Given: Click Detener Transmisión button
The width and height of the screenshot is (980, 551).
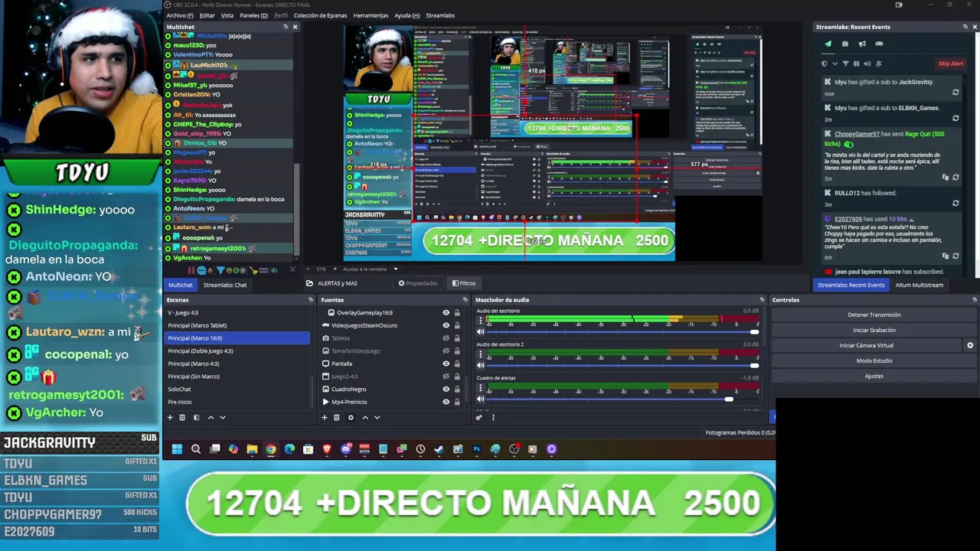Looking at the screenshot, I should click(x=874, y=315).
